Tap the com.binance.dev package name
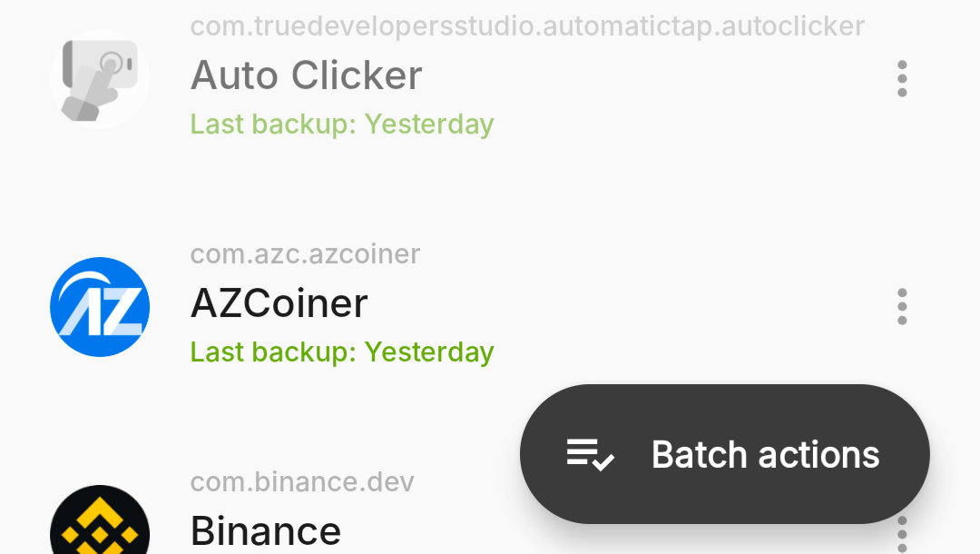 pyautogui.click(x=302, y=482)
